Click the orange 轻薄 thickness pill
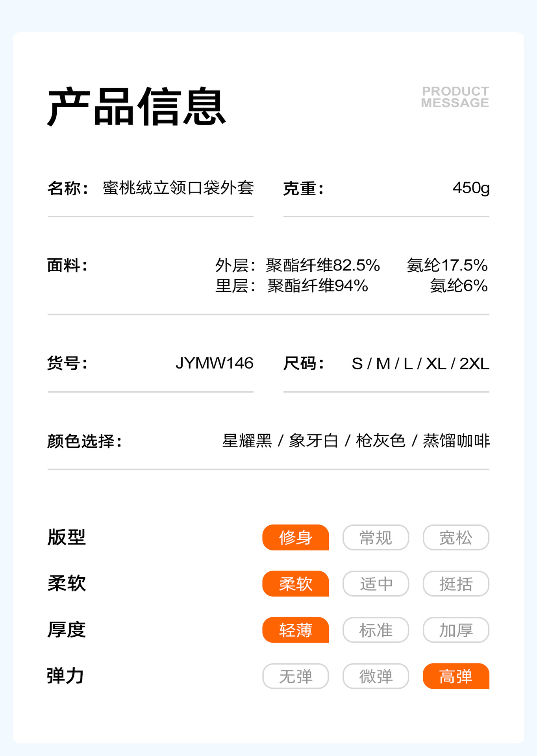 click(x=296, y=630)
